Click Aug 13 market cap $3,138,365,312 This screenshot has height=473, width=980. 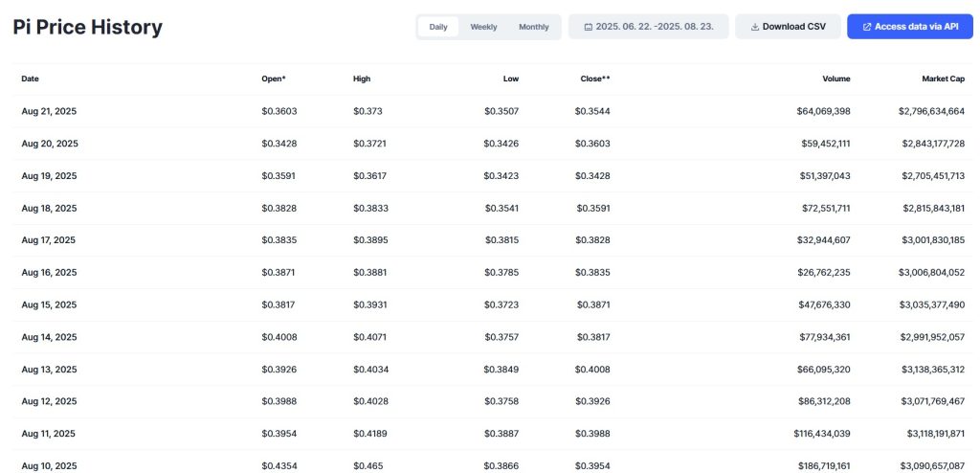933,370
